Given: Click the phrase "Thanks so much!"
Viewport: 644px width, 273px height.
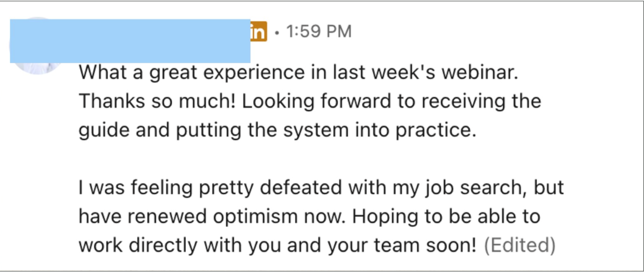Looking at the screenshot, I should [157, 101].
